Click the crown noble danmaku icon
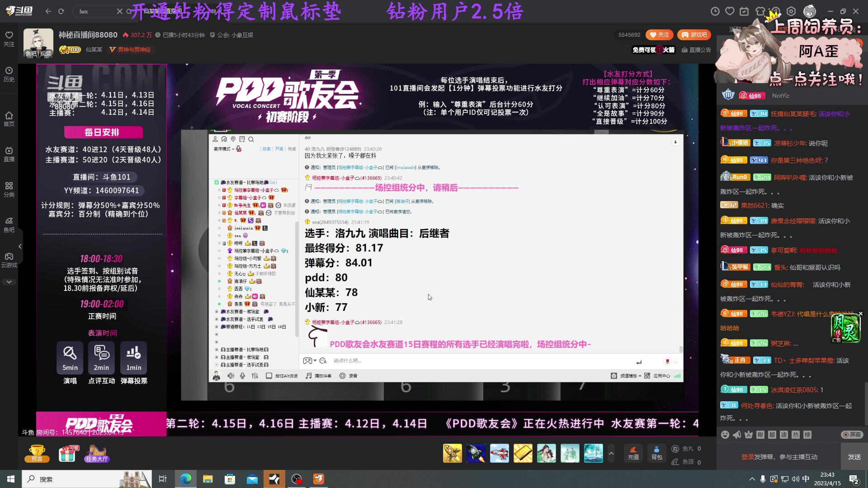 click(x=749, y=435)
